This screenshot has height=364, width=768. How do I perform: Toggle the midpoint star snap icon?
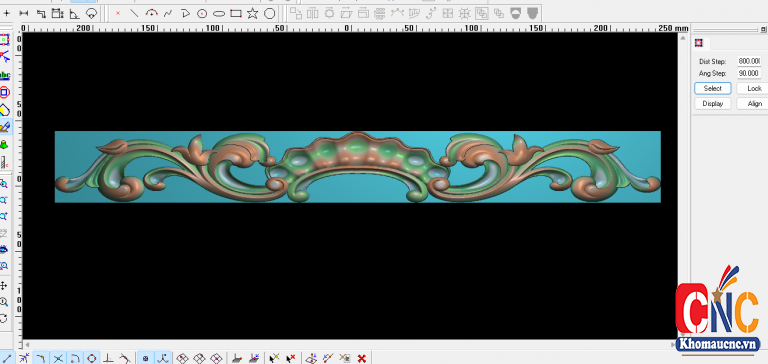pos(25,358)
